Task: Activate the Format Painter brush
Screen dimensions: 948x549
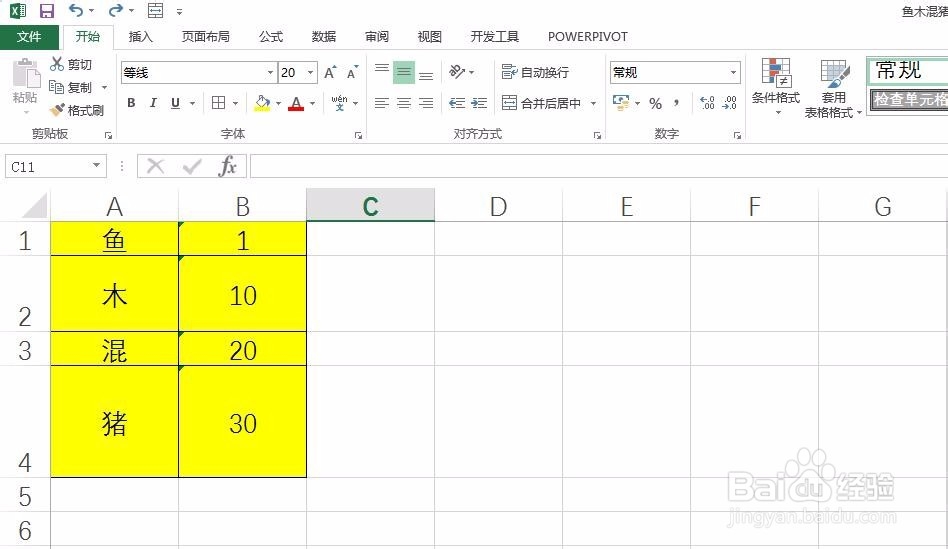Action: click(x=77, y=110)
